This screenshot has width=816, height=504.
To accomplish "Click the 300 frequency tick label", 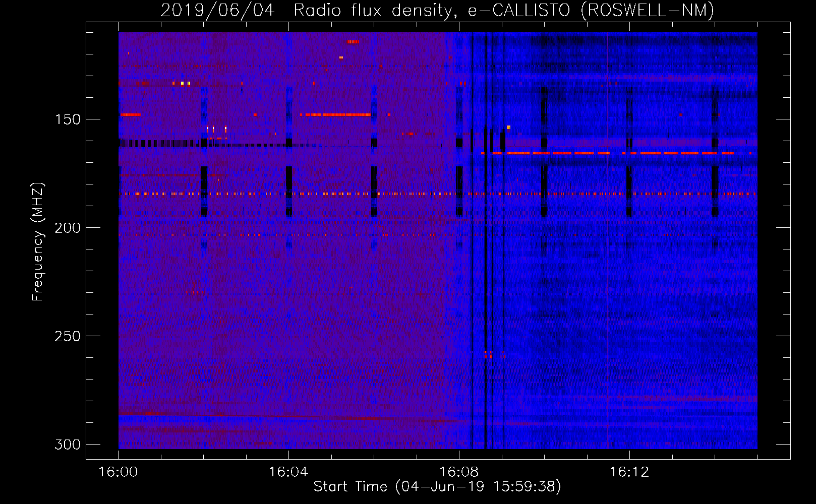I will (68, 445).
